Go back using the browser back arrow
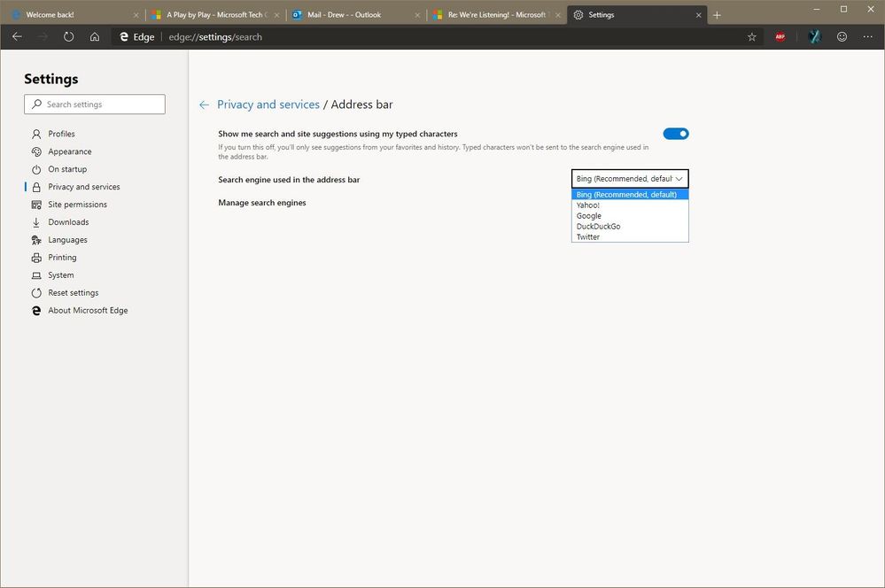 point(17,36)
